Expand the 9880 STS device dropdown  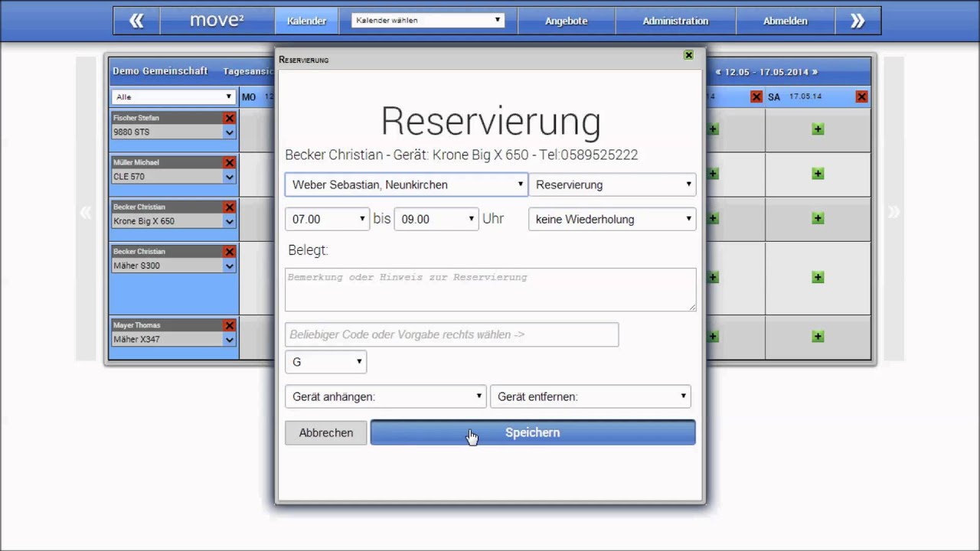[x=229, y=132]
